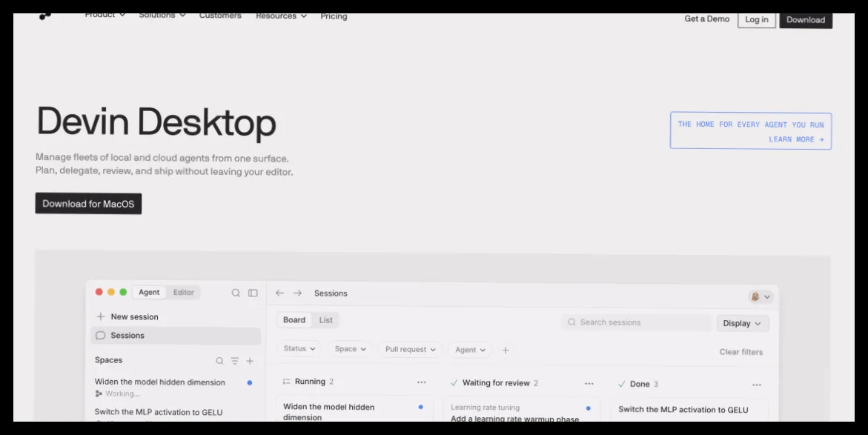The image size is (868, 435).
Task: Expand the Space filter dropdown
Action: tap(351, 349)
